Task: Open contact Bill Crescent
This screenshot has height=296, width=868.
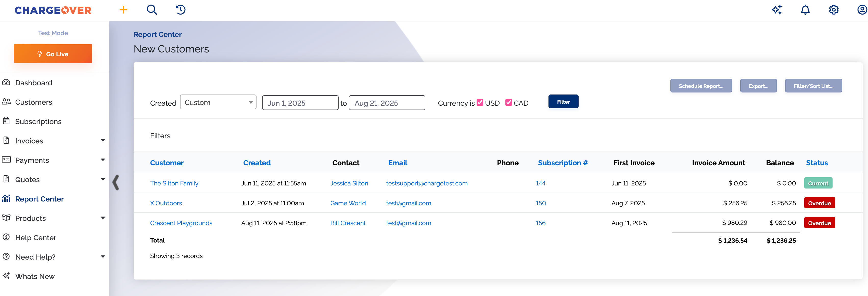Action: coord(348,223)
